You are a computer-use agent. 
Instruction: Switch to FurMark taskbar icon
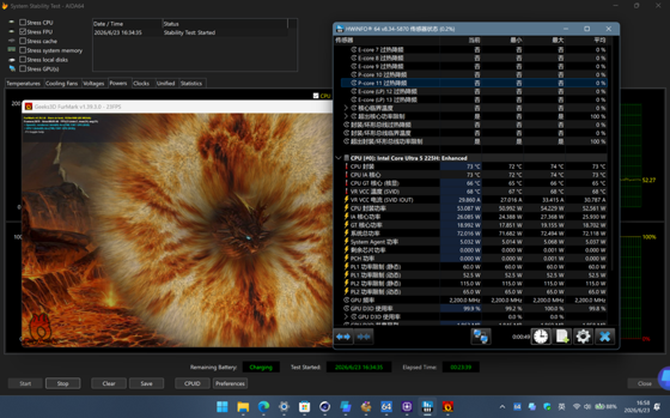point(448,407)
